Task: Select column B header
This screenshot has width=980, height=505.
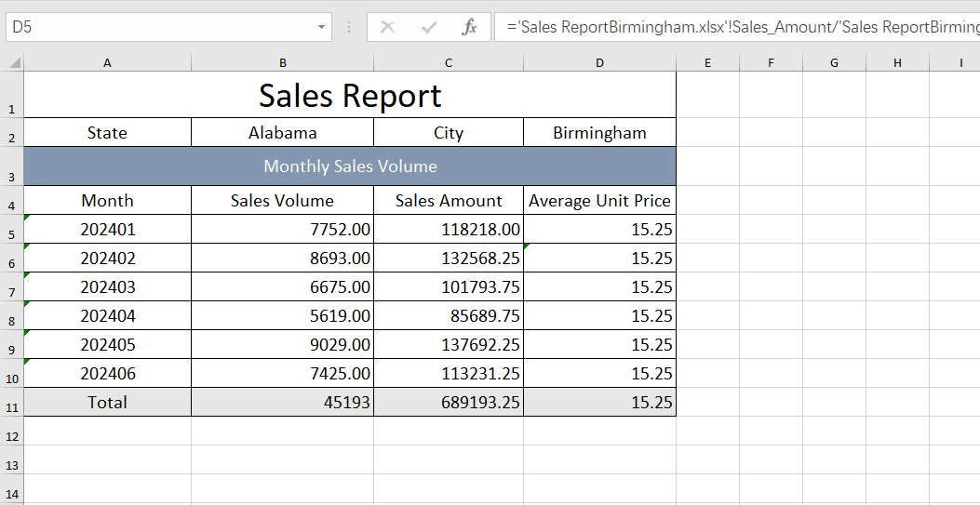Action: click(283, 63)
